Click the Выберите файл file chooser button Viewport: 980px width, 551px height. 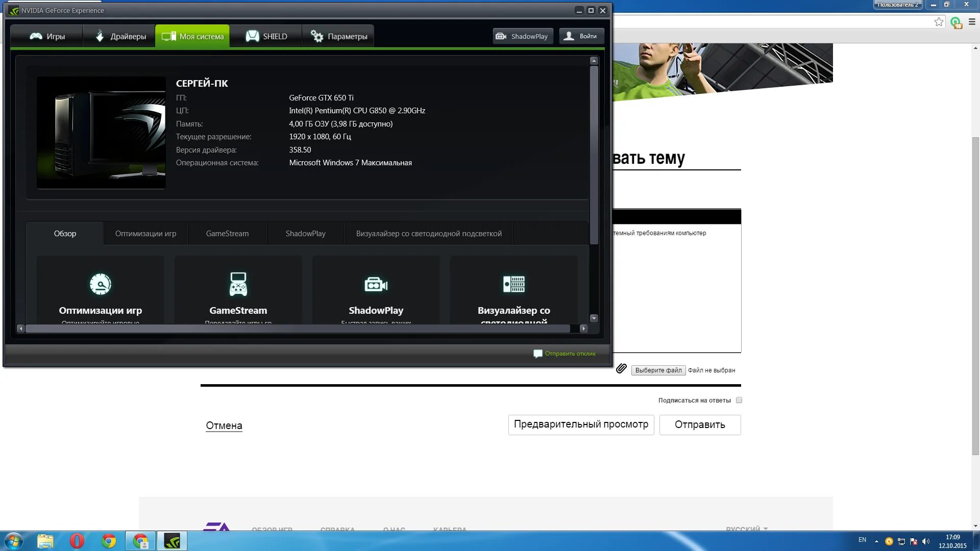point(658,370)
